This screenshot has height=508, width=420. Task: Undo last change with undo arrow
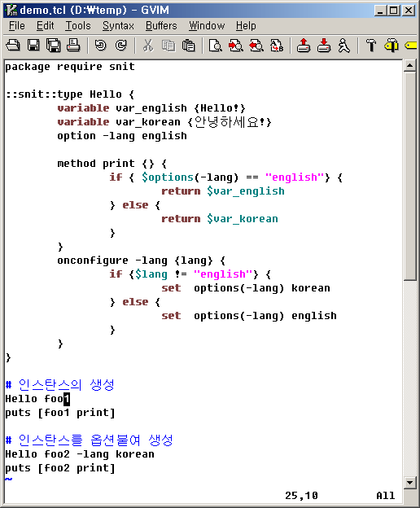pyautogui.click(x=100, y=46)
